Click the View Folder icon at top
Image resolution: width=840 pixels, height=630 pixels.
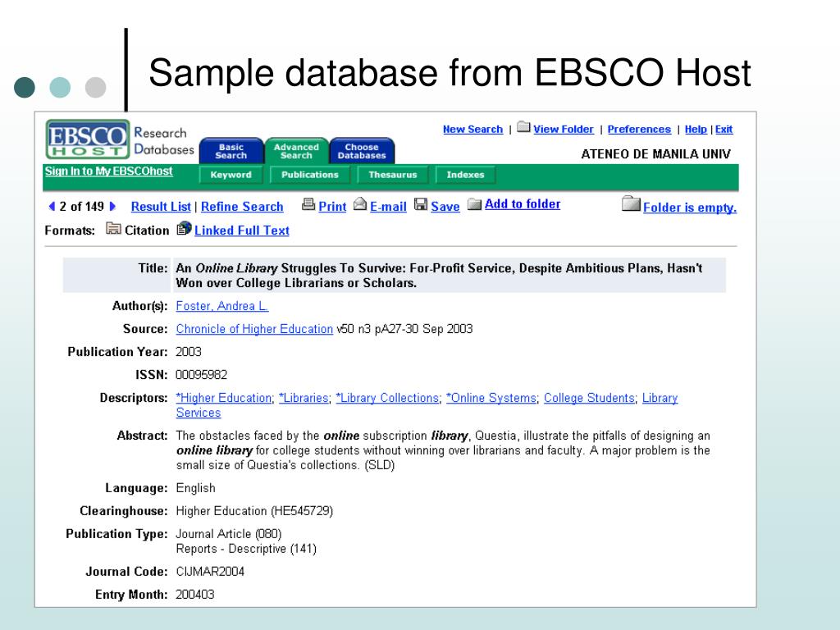click(524, 127)
